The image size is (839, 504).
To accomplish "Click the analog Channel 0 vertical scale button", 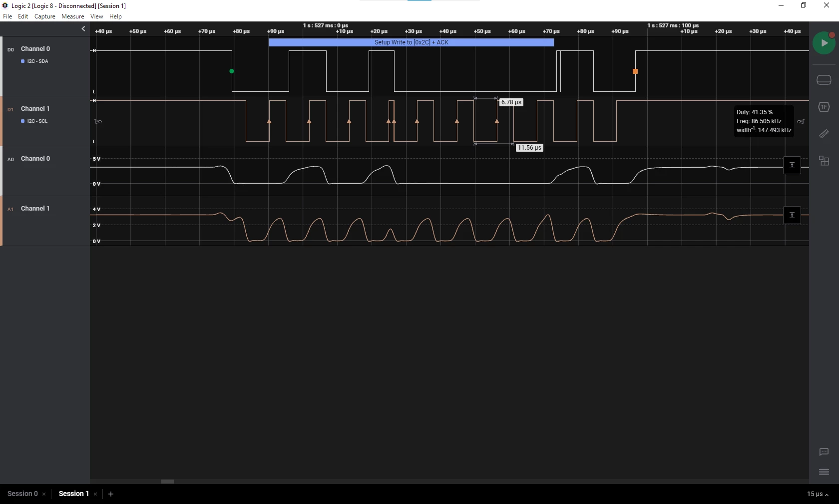I will (792, 165).
